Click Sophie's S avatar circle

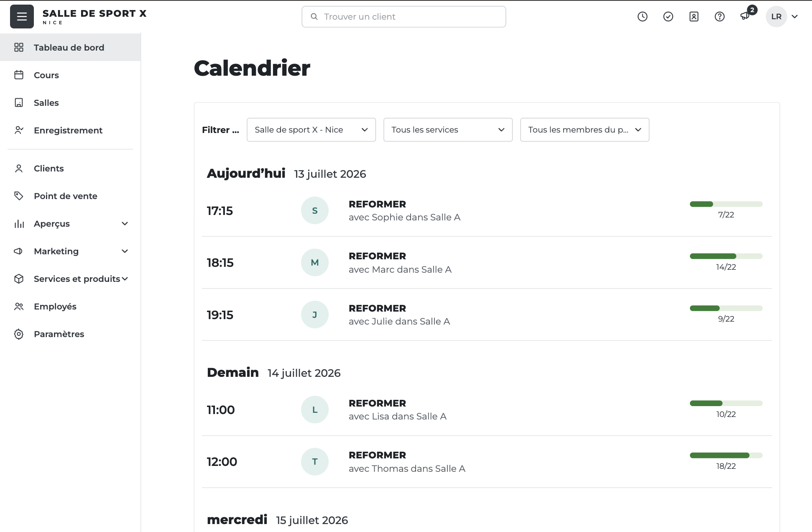click(315, 210)
